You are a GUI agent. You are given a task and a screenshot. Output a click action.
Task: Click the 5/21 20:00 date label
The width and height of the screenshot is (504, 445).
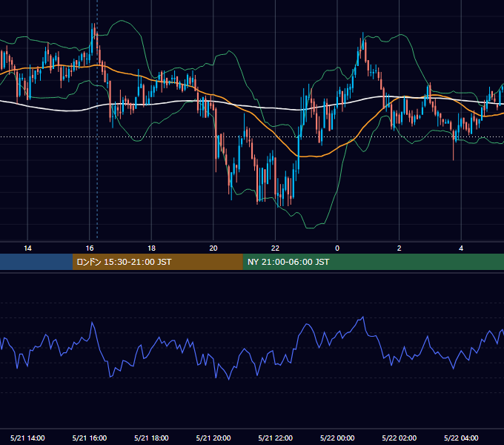click(x=213, y=438)
